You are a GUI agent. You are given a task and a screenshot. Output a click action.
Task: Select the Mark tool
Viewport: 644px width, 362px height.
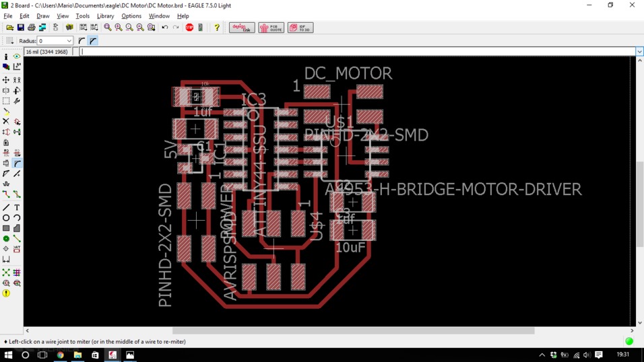coord(17,67)
